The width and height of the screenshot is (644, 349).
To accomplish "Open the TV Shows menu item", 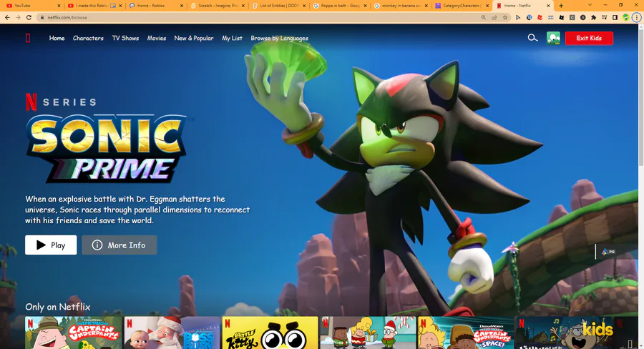I will pyautogui.click(x=126, y=38).
